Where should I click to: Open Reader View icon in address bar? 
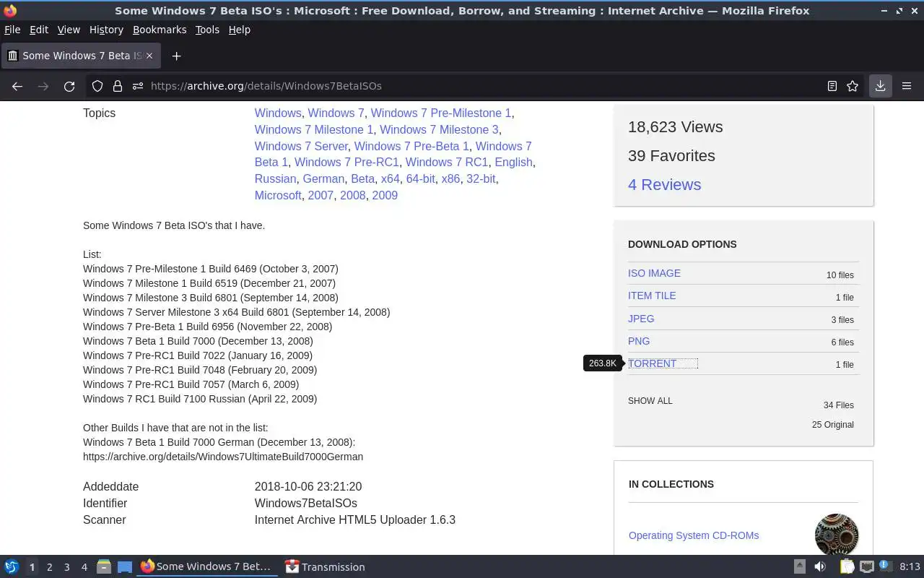click(832, 86)
